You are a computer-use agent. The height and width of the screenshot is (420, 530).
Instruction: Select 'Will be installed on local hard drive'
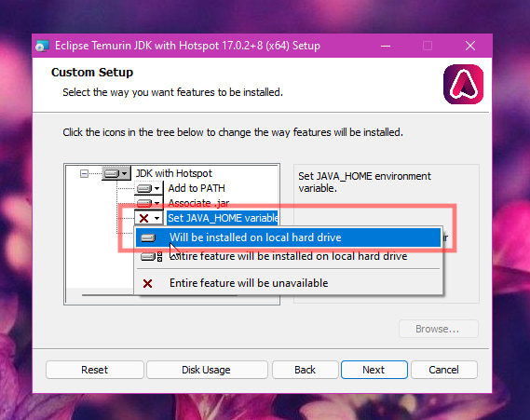pyautogui.click(x=288, y=237)
